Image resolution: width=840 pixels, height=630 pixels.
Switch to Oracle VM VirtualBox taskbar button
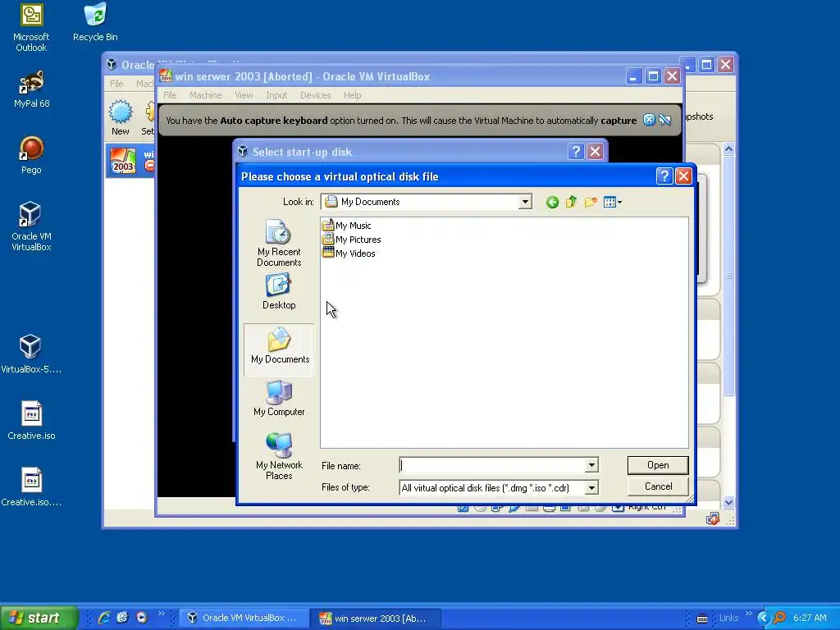coord(244,618)
